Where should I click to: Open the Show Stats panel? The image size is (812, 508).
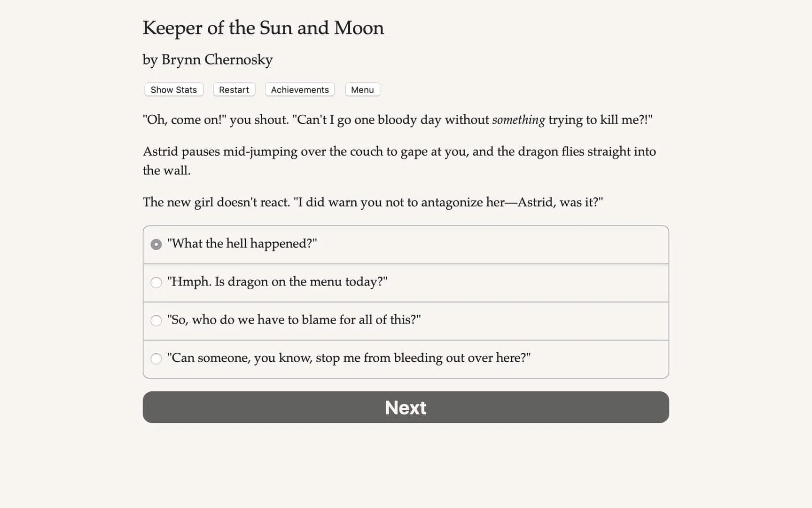coord(173,89)
